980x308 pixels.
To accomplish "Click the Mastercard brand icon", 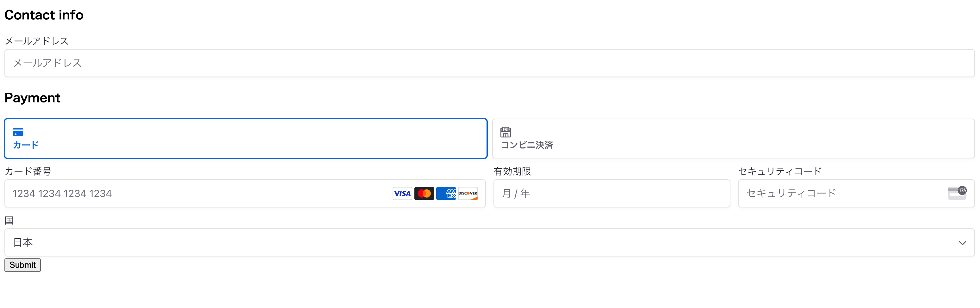I will coord(424,193).
